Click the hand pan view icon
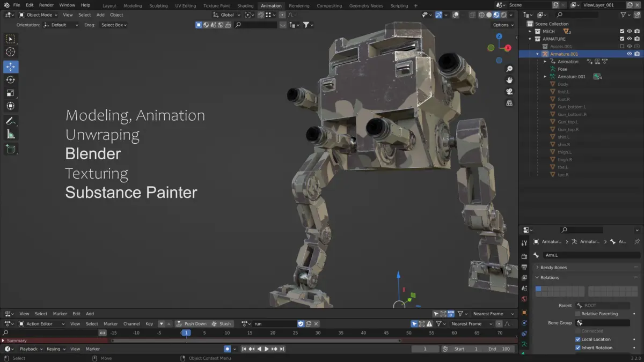Viewport: 644px width, 362px height. coord(509,80)
